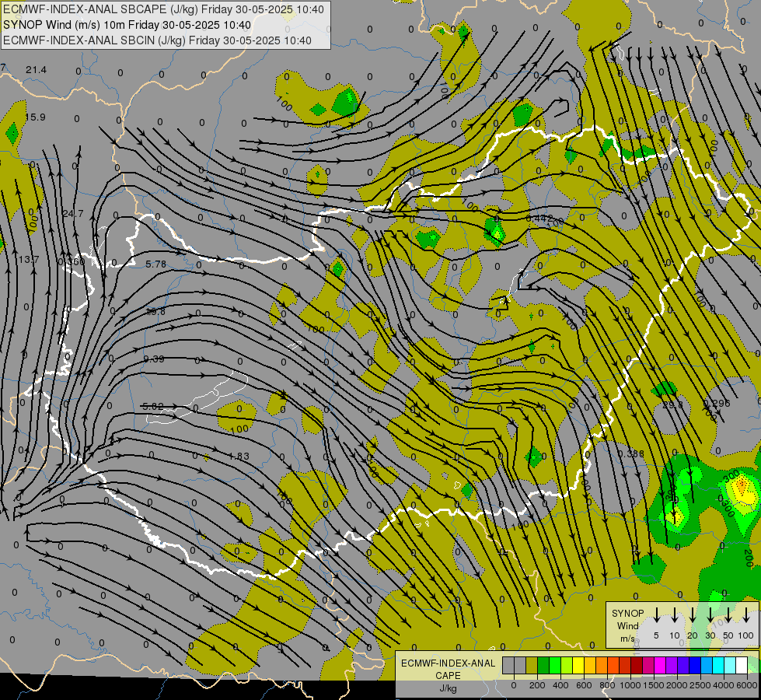761x700 pixels.
Task: Click the 24.7 value on the map
Action: click(x=73, y=213)
